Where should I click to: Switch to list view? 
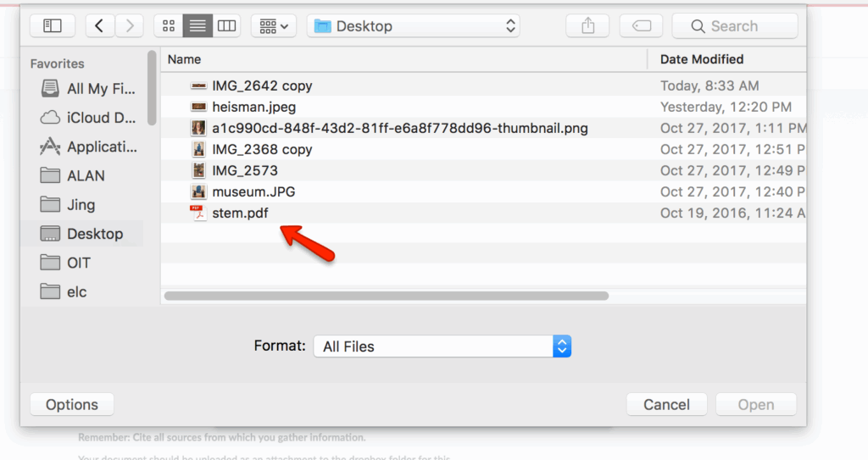pyautogui.click(x=198, y=26)
